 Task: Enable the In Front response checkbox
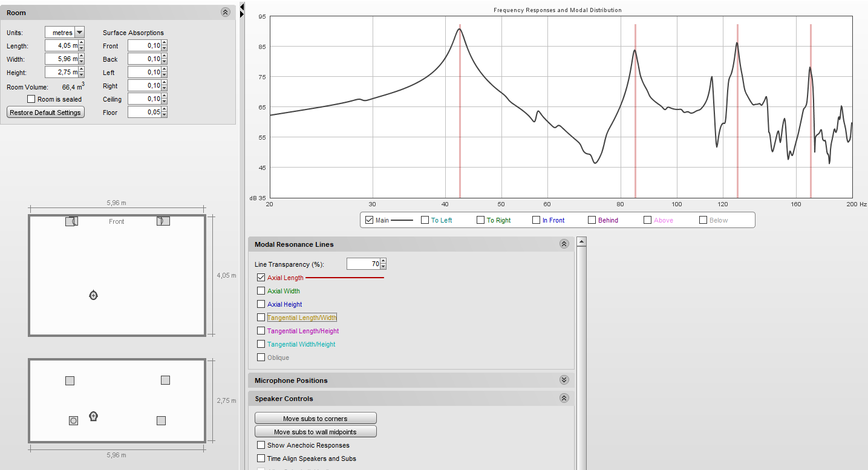536,220
